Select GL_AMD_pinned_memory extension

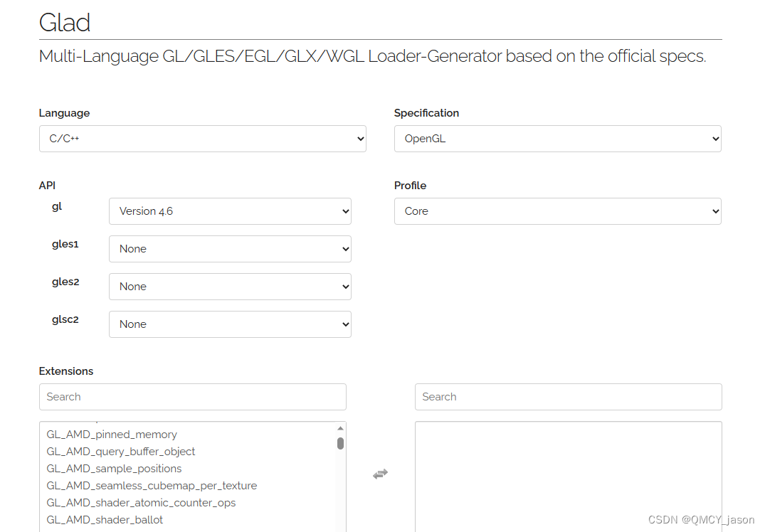coord(112,435)
